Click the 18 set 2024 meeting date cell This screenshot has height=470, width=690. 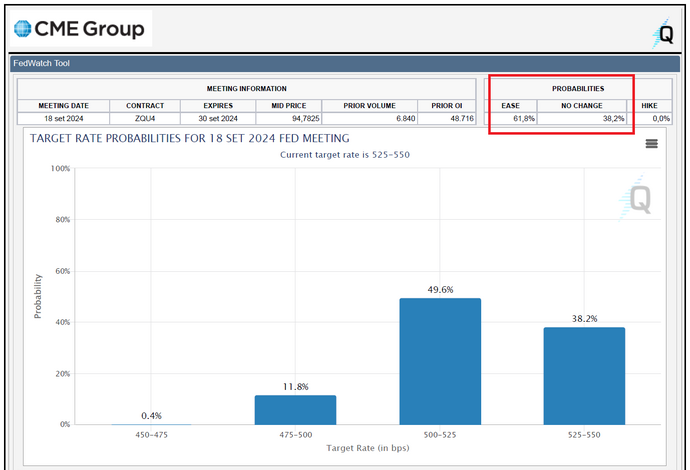tap(63, 118)
